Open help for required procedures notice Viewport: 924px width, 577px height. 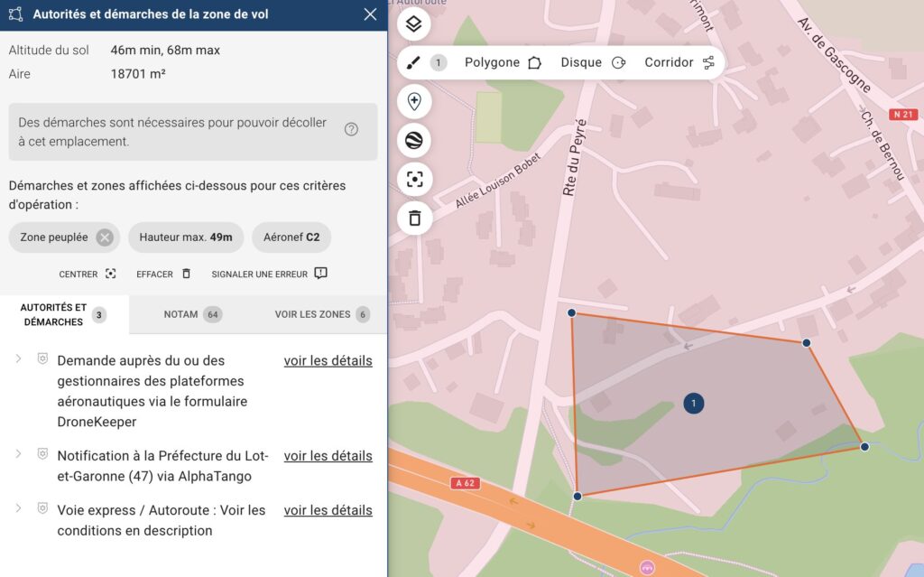click(x=351, y=130)
